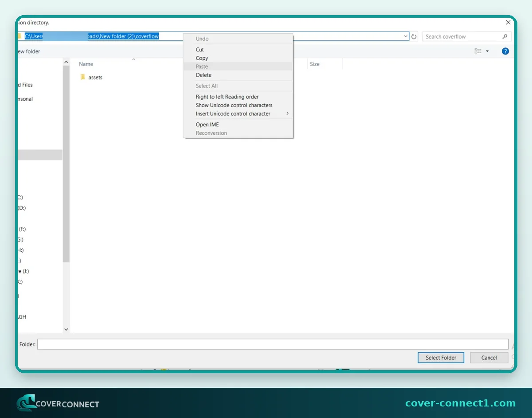532x418 pixels.
Task: Open the (D:) drive in the sidebar
Action: [x=22, y=208]
